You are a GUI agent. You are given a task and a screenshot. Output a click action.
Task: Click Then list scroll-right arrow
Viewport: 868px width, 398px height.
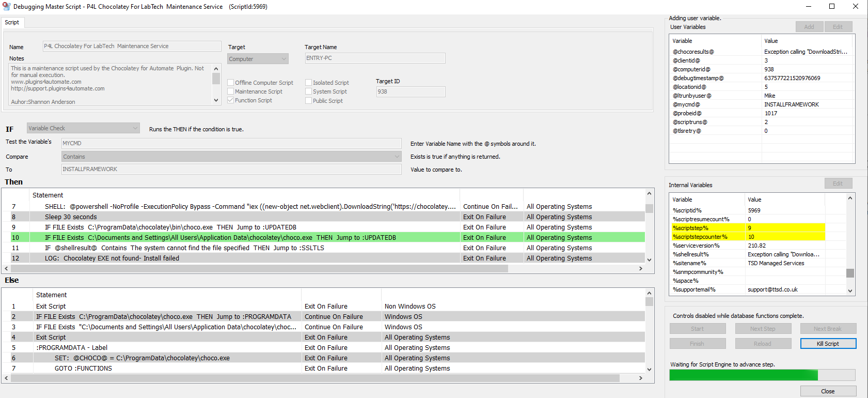point(641,269)
